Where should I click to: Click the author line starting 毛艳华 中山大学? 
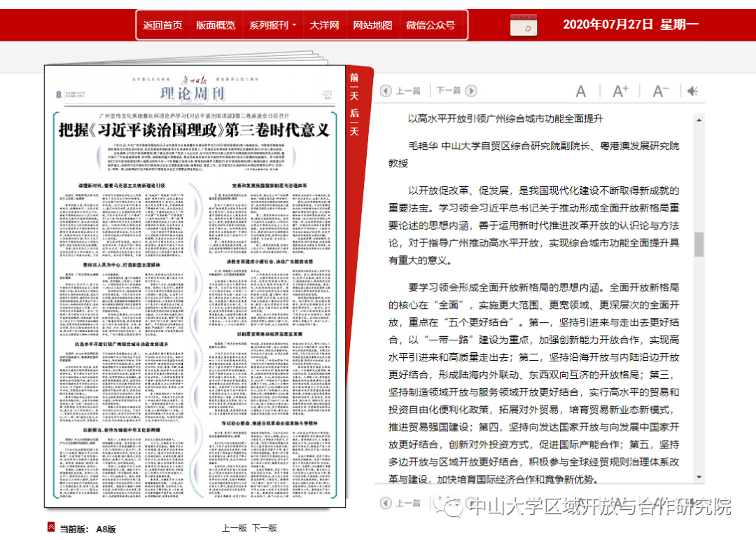tap(533, 154)
